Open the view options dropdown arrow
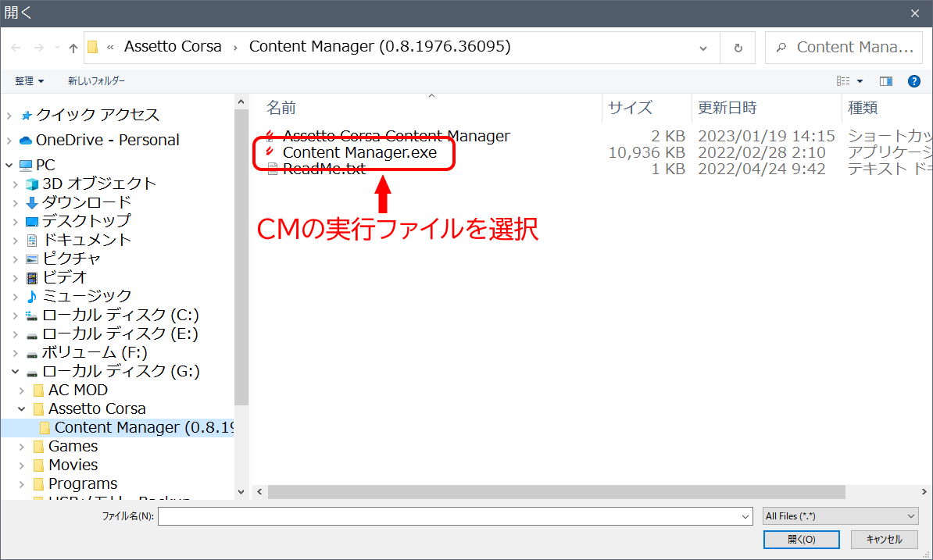 pos(860,81)
